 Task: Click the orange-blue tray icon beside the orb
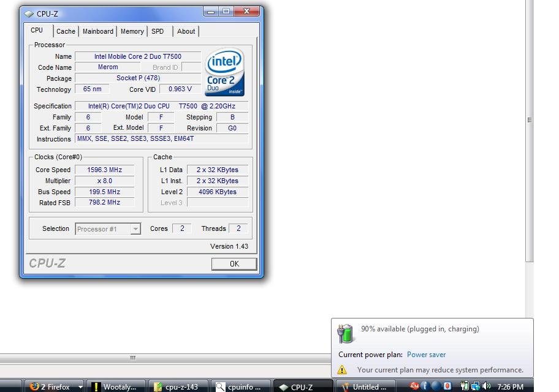(x=447, y=386)
